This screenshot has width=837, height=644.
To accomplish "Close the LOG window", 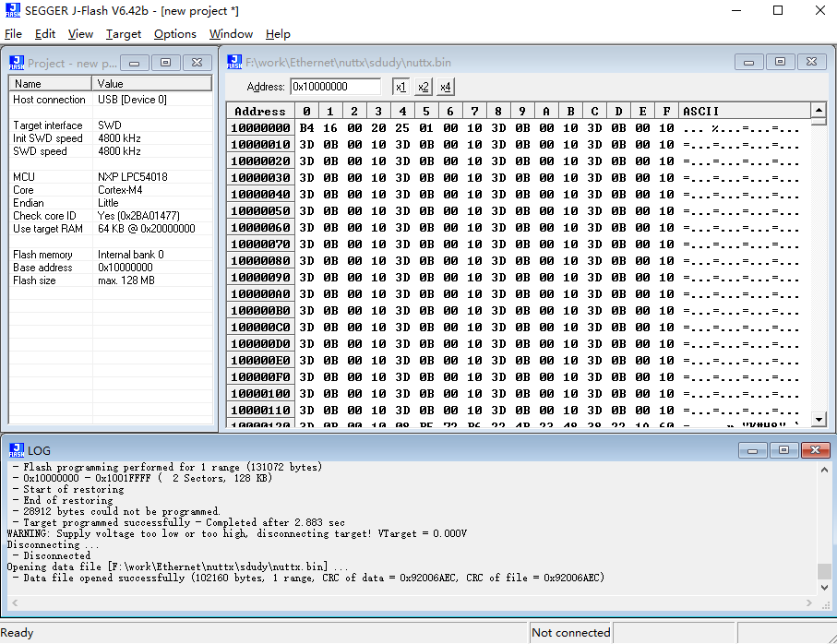I will (815, 450).
